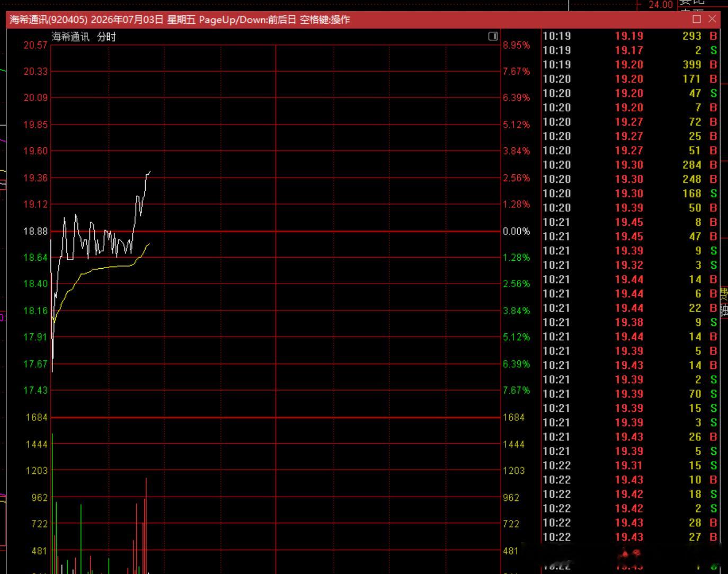Click the 18.88 previous-close axis label
The width and height of the screenshot is (728, 574).
[x=35, y=231]
